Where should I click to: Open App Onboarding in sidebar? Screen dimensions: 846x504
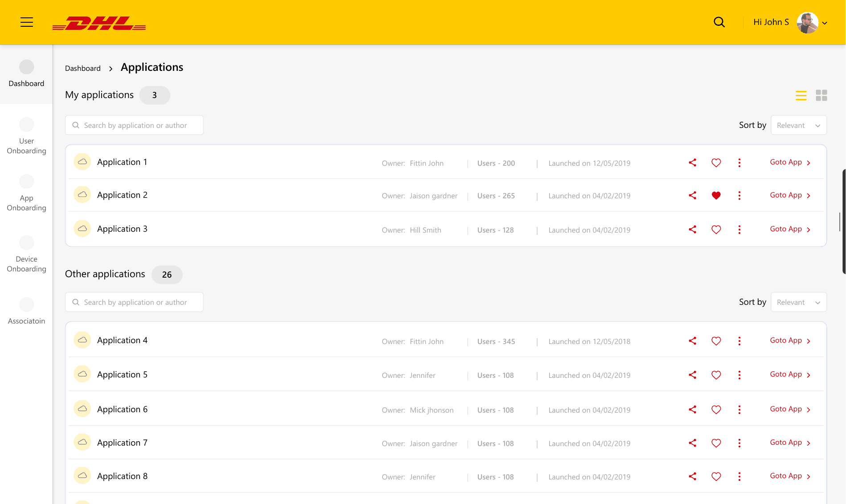click(26, 193)
